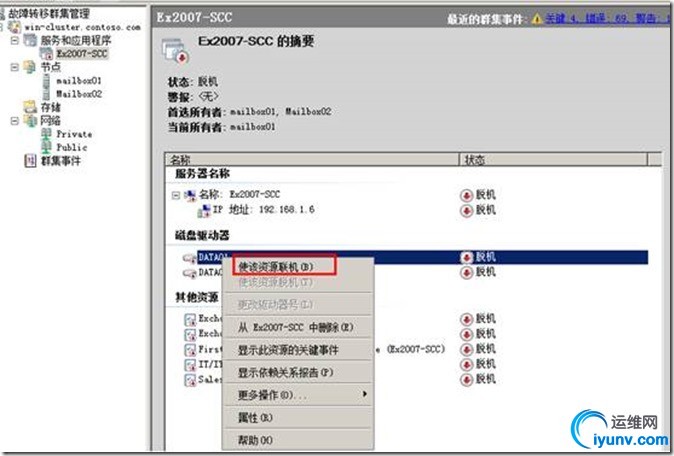Click the warning icon beside recent events
Image resolution: width=674 pixels, height=456 pixels.
tap(537, 19)
